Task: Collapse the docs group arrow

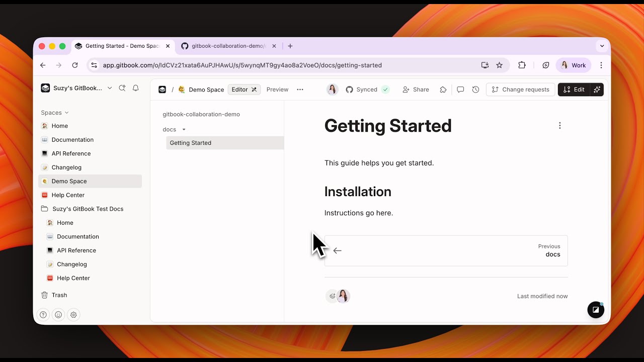Action: coord(184,130)
